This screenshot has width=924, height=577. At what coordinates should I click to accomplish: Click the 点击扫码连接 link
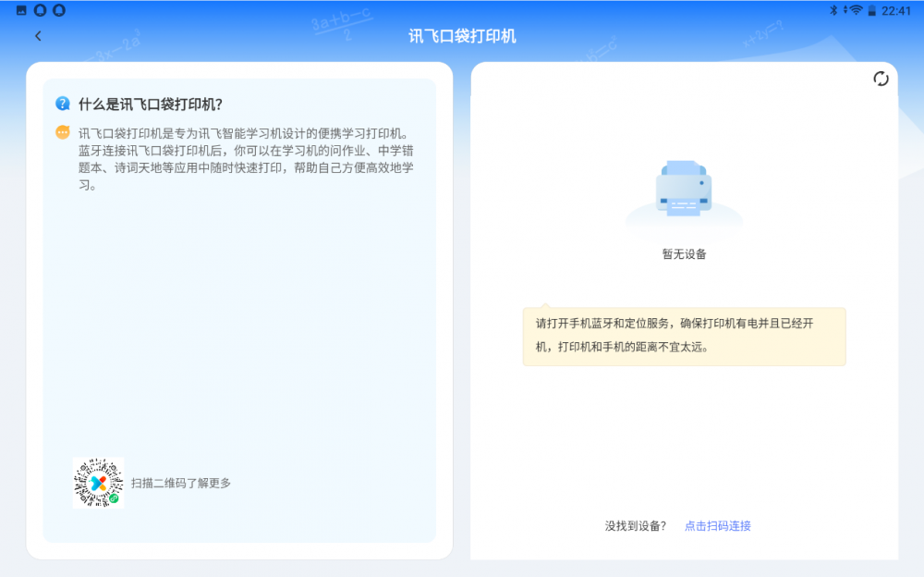coord(717,526)
